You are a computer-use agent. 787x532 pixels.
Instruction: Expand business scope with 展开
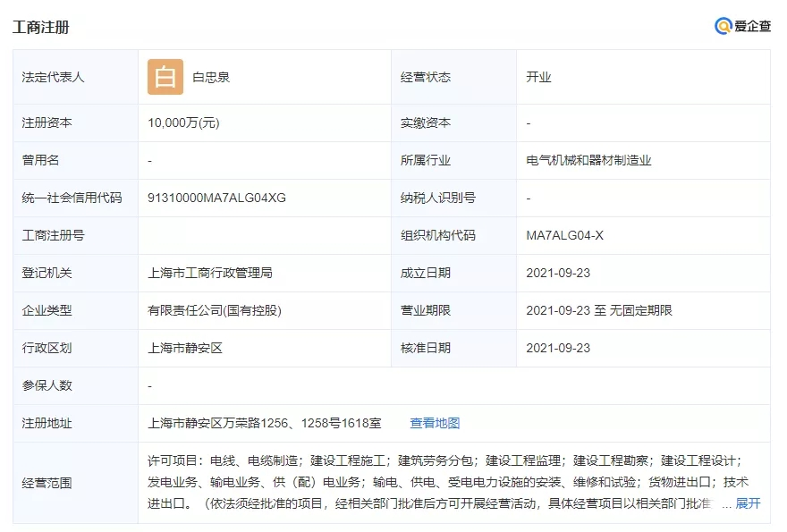click(x=748, y=503)
